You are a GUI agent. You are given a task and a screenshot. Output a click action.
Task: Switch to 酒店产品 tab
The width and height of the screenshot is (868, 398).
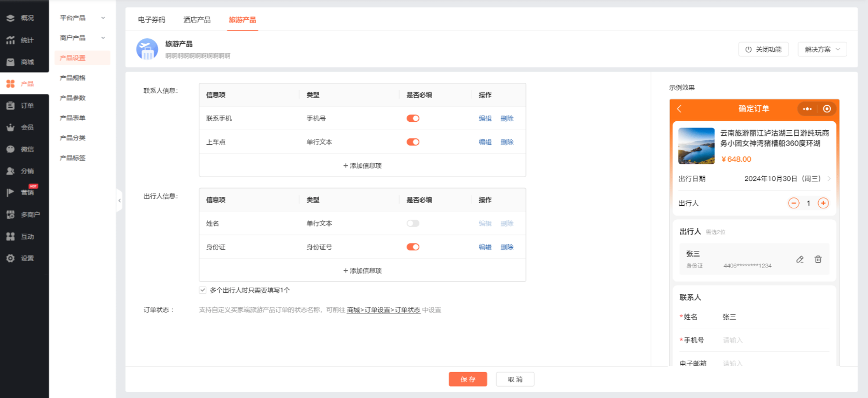(x=197, y=20)
